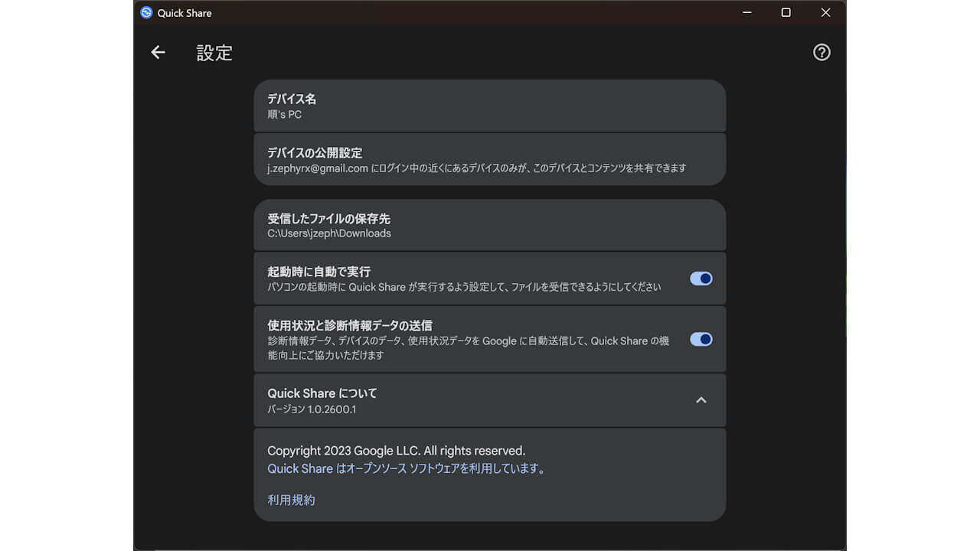980x551 pixels.
Task: Click the Quick Share app icon in title bar
Action: click(x=146, y=12)
